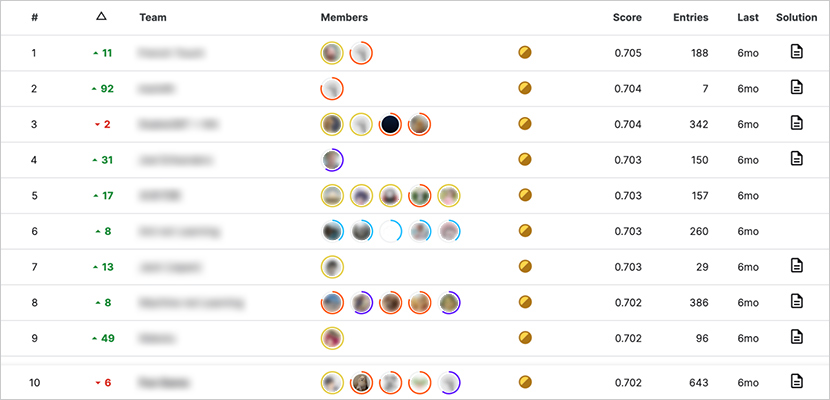Viewport: 830px width, 400px height.
Task: Open the solution document for rank 7
Action: (x=797, y=266)
